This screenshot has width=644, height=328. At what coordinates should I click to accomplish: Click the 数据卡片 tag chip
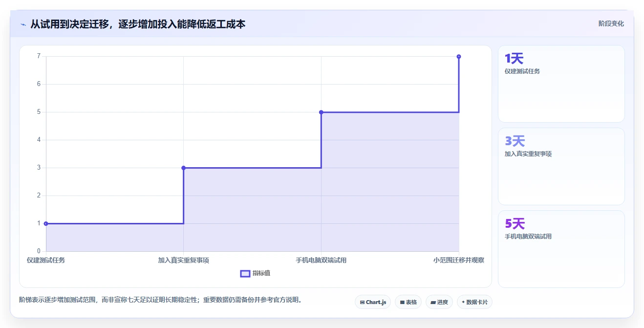pos(474,302)
